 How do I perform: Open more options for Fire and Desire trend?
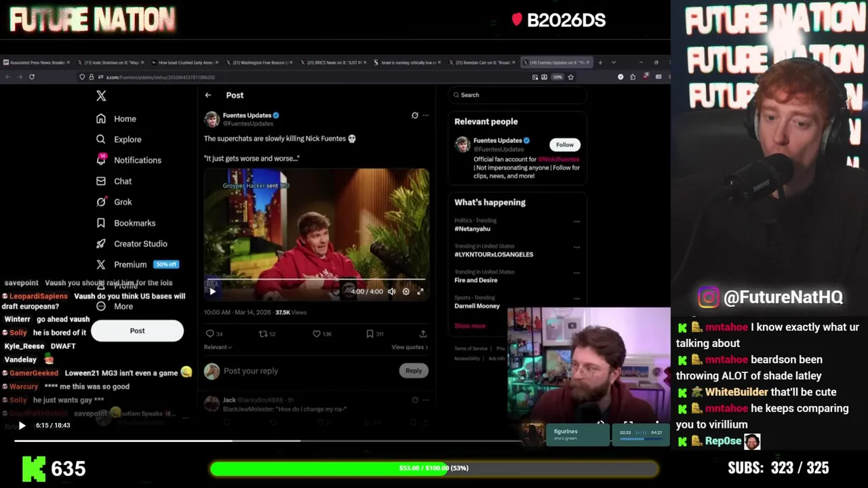click(x=577, y=272)
